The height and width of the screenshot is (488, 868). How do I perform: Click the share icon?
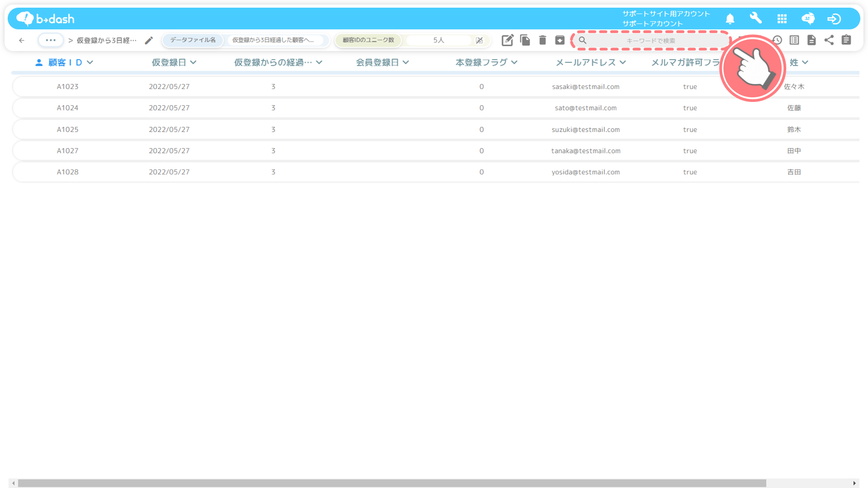click(829, 40)
